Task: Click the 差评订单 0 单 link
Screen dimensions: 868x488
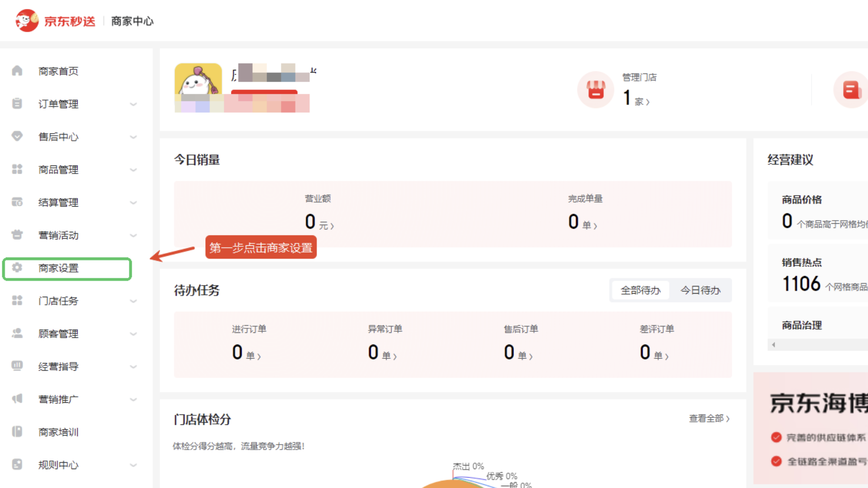Action: click(x=654, y=353)
